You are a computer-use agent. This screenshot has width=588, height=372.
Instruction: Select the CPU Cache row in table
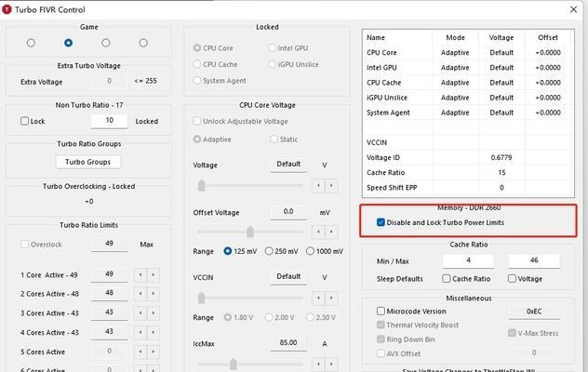468,83
